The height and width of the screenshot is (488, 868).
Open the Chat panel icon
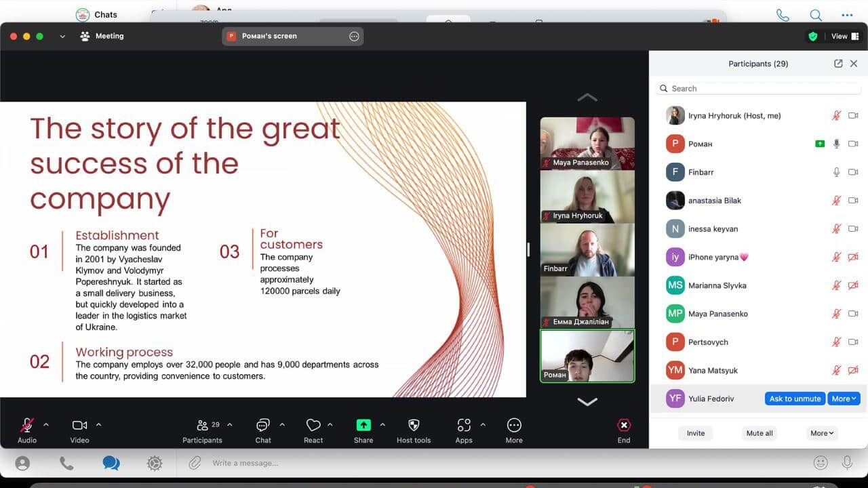[263, 426]
